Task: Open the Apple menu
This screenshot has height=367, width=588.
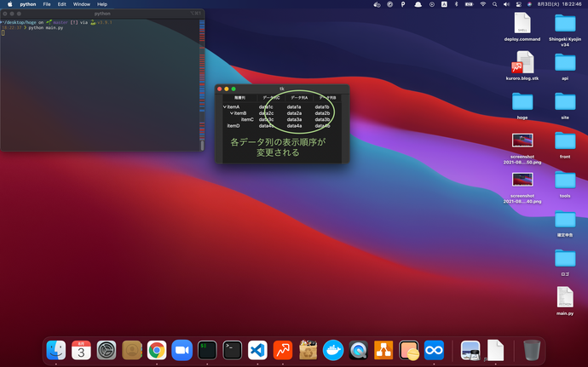Action: pos(10,4)
